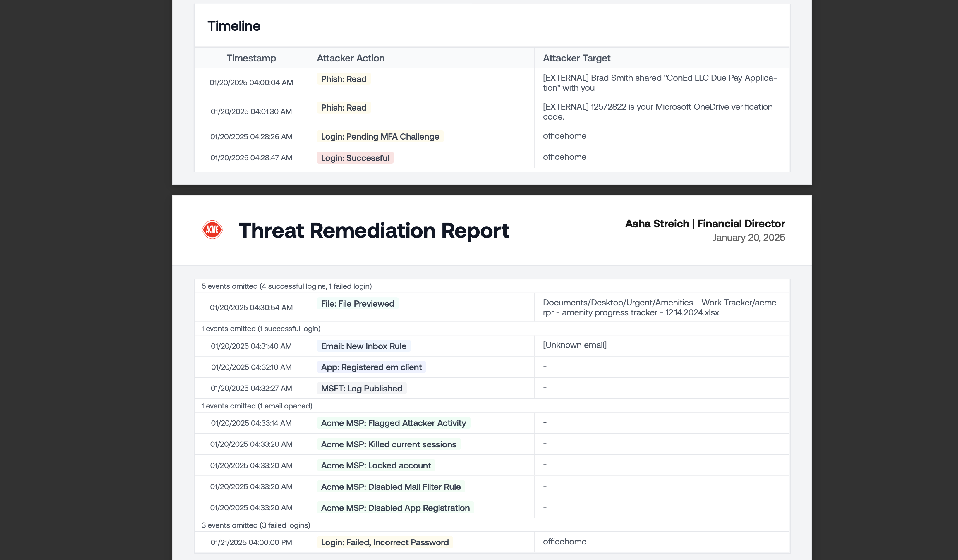Click the Attacker Target column header
Screen dimensions: 958x560
coord(576,58)
